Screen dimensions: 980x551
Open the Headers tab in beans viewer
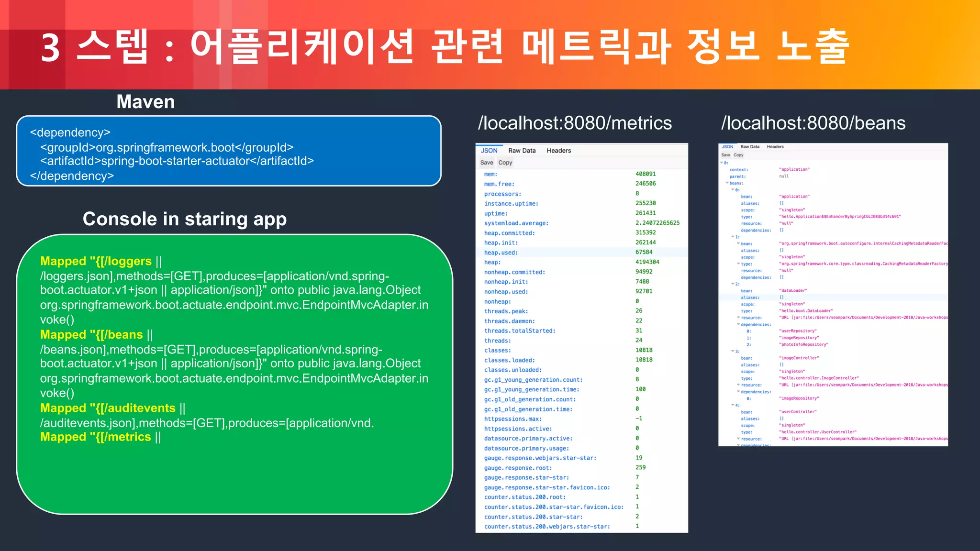point(775,147)
